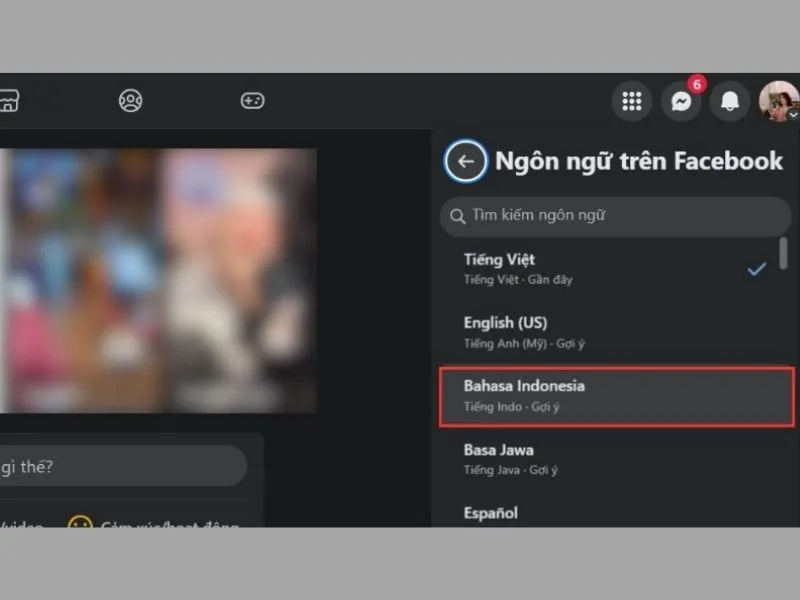Click the Cảm xúc/hoạt động emoji icon
The image size is (800, 600).
80,521
